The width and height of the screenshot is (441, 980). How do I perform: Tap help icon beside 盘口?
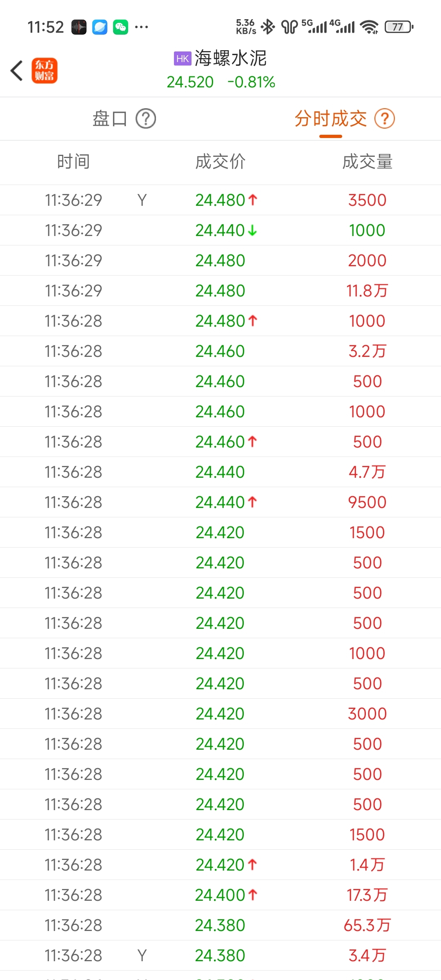(x=146, y=119)
